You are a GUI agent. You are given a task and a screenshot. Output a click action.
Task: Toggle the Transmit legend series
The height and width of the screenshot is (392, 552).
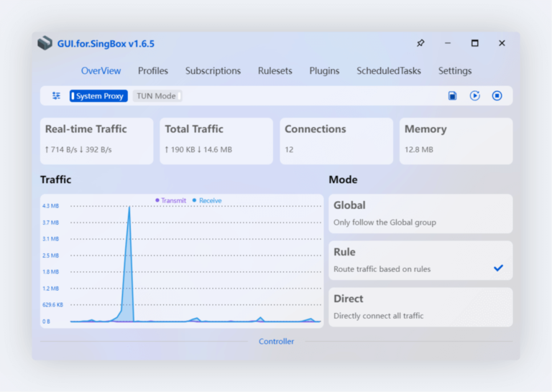[x=171, y=200]
